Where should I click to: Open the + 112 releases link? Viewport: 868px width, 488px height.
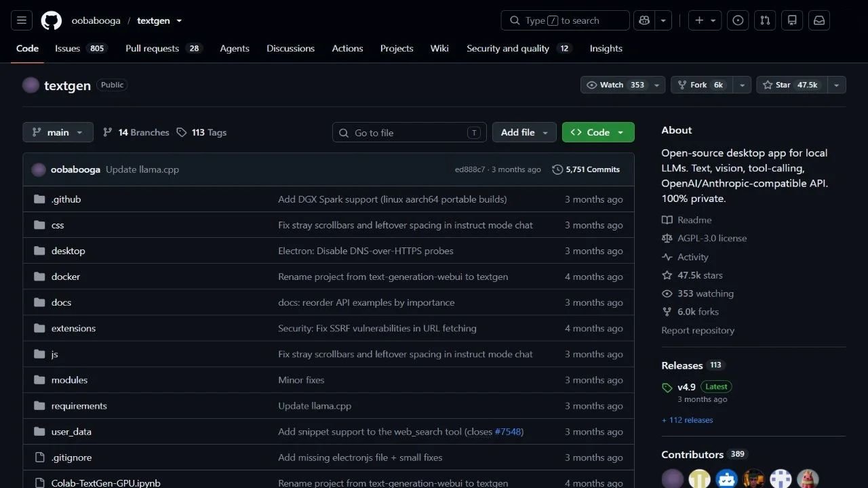[x=687, y=420]
